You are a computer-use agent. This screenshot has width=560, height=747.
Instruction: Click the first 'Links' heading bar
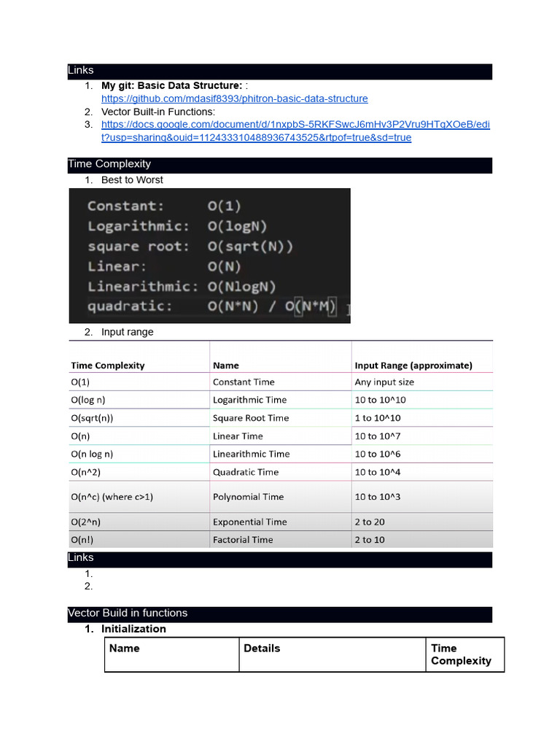coord(280,71)
